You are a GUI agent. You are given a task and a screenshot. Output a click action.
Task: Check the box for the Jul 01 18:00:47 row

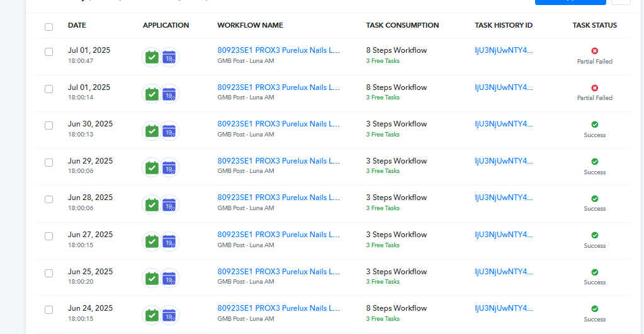pyautogui.click(x=49, y=52)
